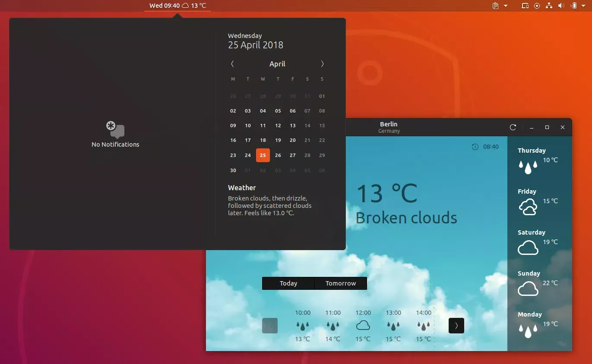This screenshot has width=592, height=364.
Task: Click Saturday forecast day label
Action: 532,232
